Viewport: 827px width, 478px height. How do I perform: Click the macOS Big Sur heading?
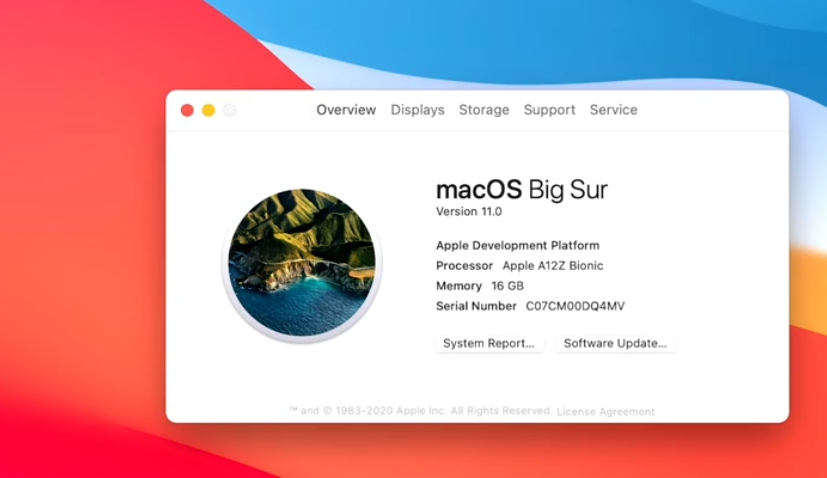coord(522,189)
